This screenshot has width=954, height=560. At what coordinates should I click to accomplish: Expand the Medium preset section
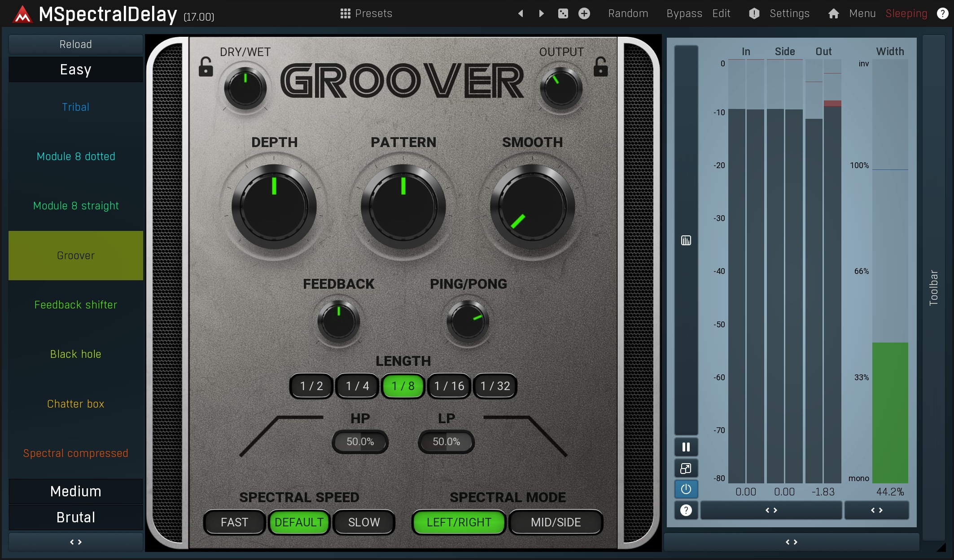click(x=76, y=491)
